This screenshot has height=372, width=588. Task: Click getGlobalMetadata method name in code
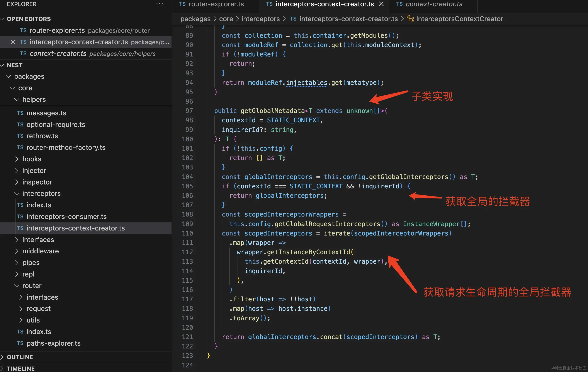tap(272, 111)
